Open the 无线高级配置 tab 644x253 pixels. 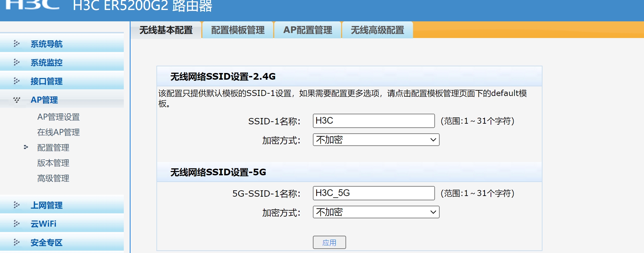(377, 30)
